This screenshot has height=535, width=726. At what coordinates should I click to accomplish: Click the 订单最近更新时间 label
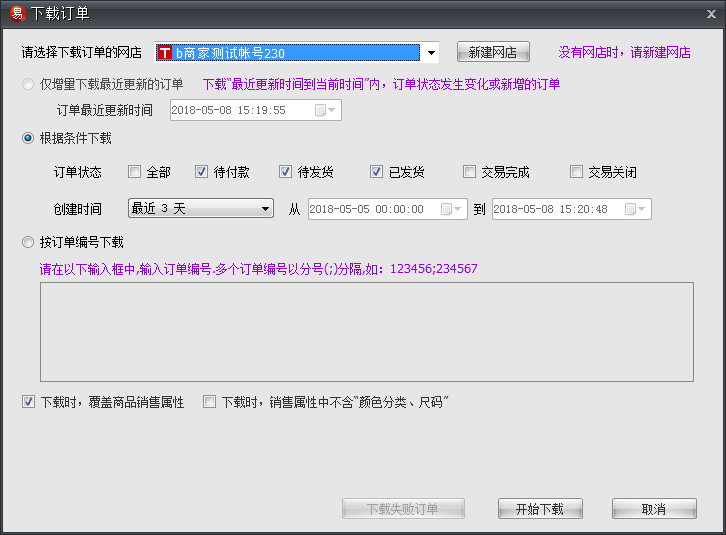pyautogui.click(x=105, y=110)
